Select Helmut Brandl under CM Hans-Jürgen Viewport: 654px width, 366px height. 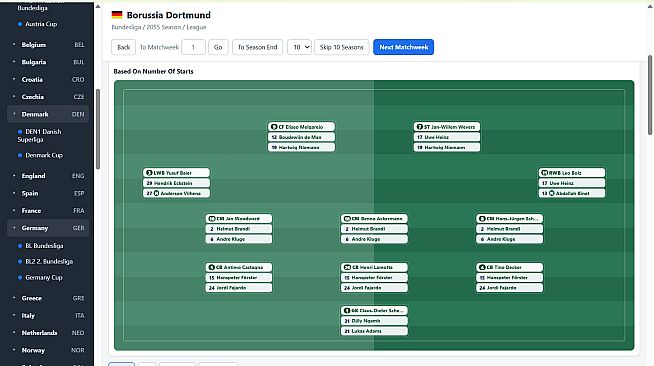coord(509,229)
